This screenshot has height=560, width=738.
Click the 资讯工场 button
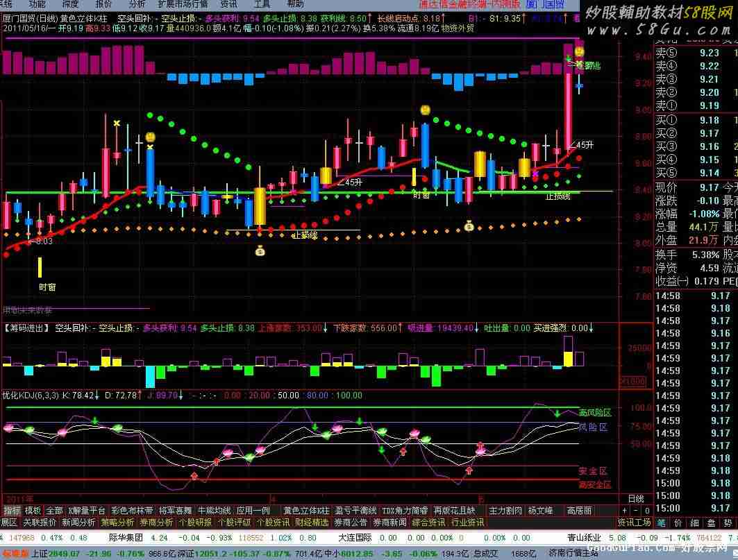[634, 523]
